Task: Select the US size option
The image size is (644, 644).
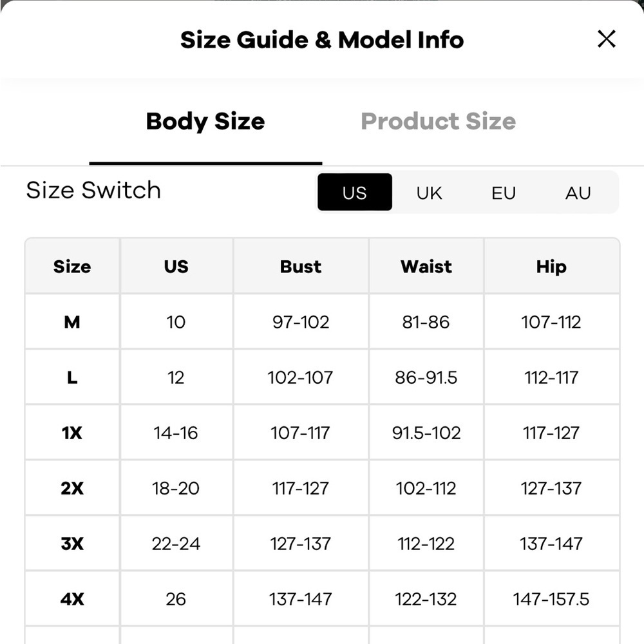Action: (x=355, y=193)
